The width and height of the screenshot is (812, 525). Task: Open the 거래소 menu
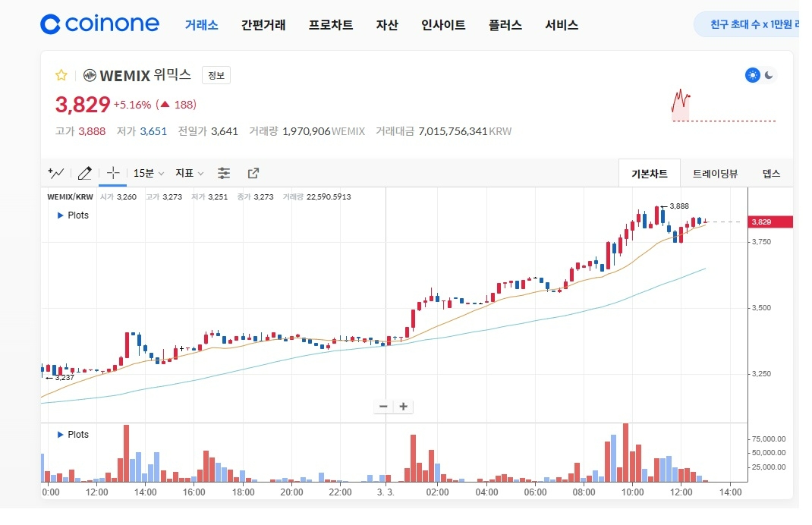(201, 25)
